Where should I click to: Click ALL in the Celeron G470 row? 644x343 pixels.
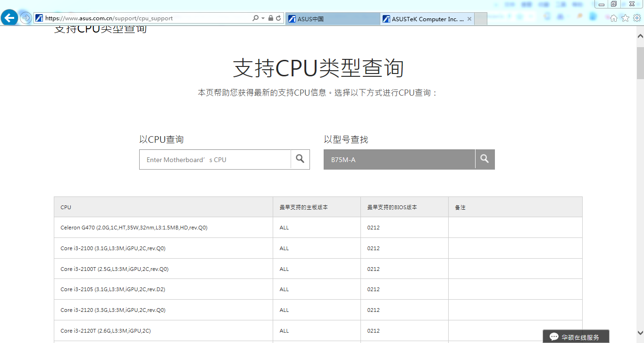(284, 228)
